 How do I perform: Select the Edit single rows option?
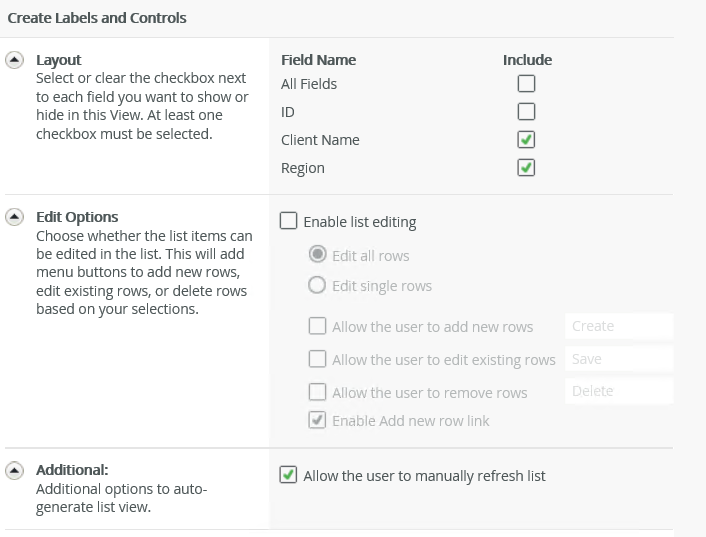point(317,285)
